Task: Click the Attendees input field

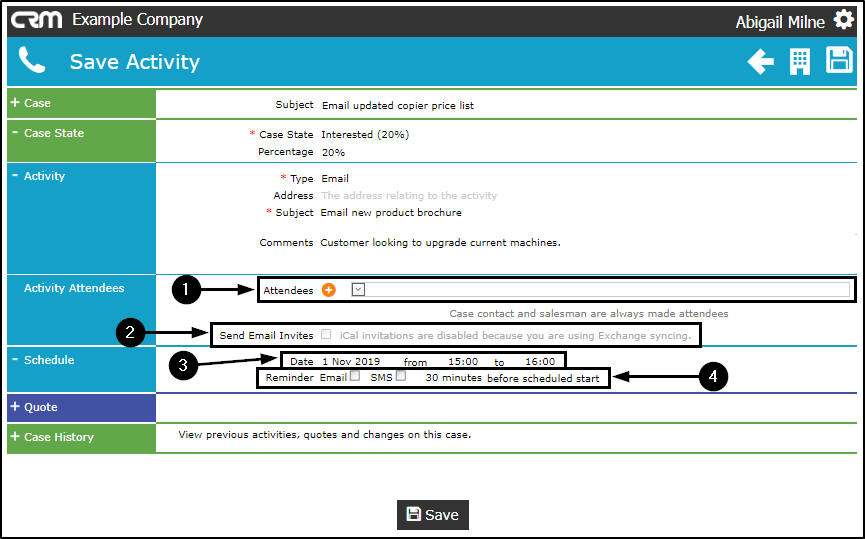Action: (x=607, y=289)
